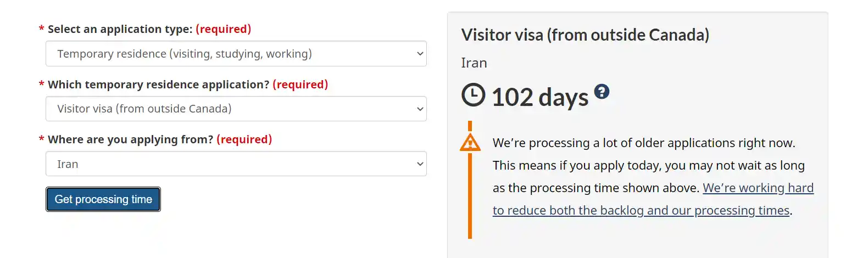The image size is (868, 258).
Task: Expand the temporary residence application dropdown
Action: tap(236, 109)
